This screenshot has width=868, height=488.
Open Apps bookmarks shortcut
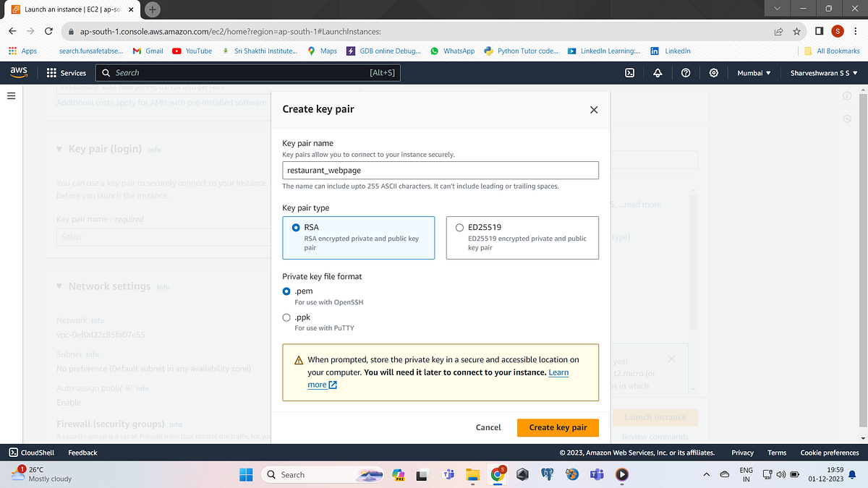(x=22, y=51)
